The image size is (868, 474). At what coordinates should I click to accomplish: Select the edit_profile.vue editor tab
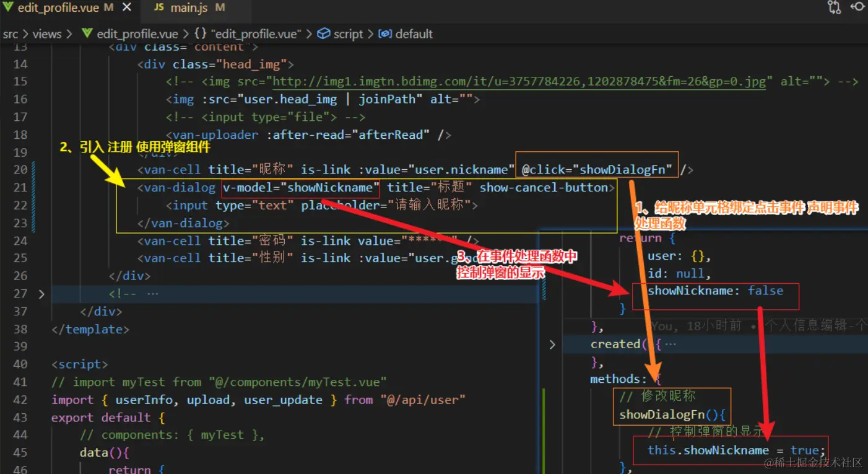(59, 7)
